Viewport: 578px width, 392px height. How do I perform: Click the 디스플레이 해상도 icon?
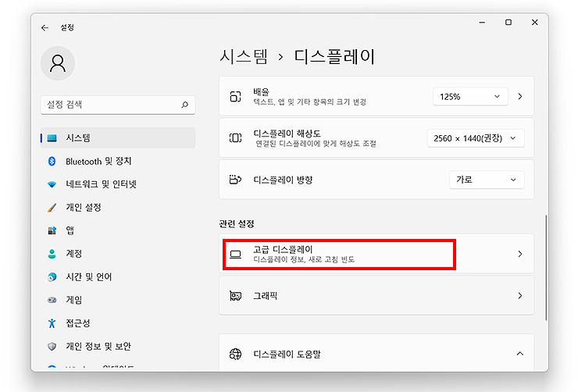(236, 138)
